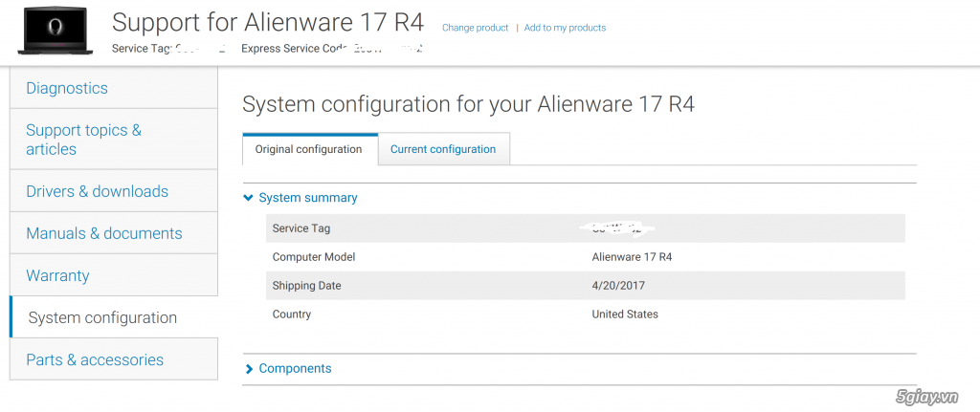980x412 pixels.
Task: Open the Change product link
Action: coord(475,28)
